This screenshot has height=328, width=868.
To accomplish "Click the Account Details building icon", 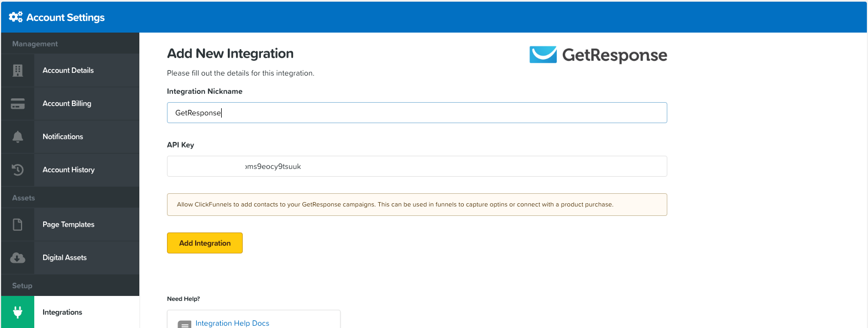I will click(x=18, y=70).
